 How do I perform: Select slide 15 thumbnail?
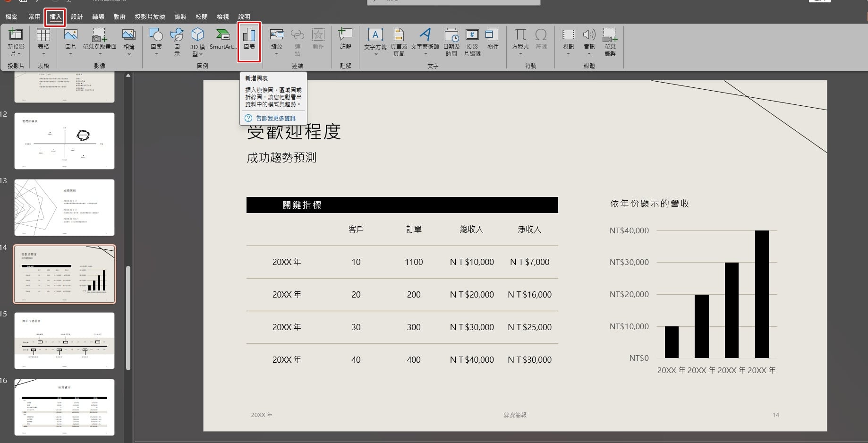(64, 341)
